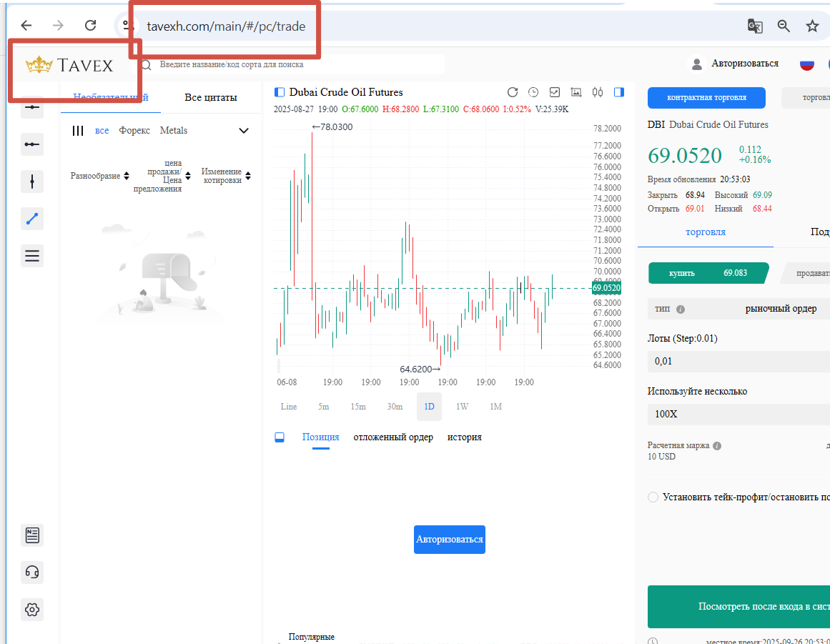Open the торговля tab in order panel

click(705, 232)
